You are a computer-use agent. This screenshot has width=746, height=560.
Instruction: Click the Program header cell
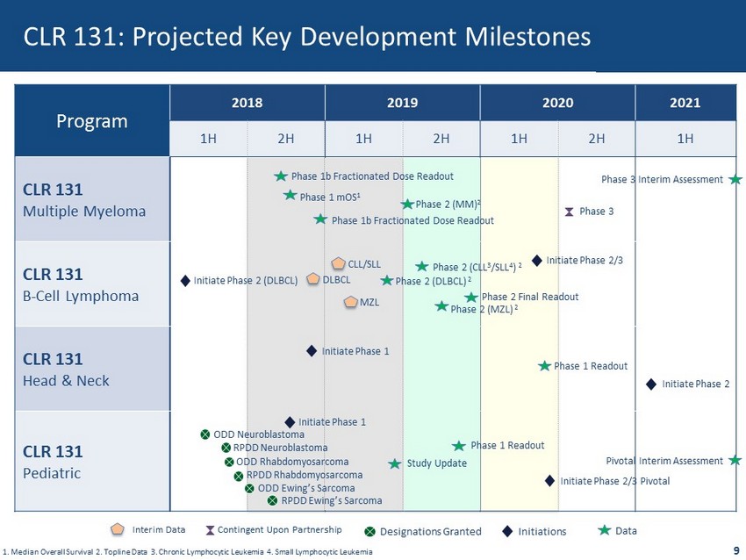(x=92, y=121)
